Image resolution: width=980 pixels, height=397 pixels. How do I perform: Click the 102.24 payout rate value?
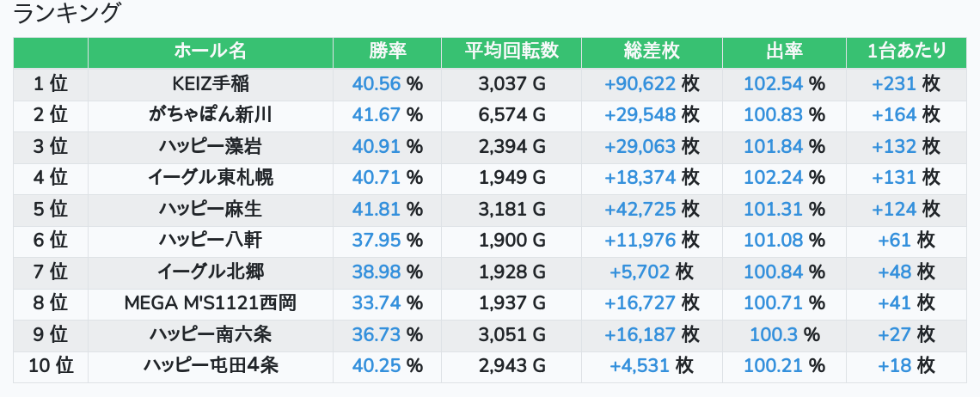773,178
